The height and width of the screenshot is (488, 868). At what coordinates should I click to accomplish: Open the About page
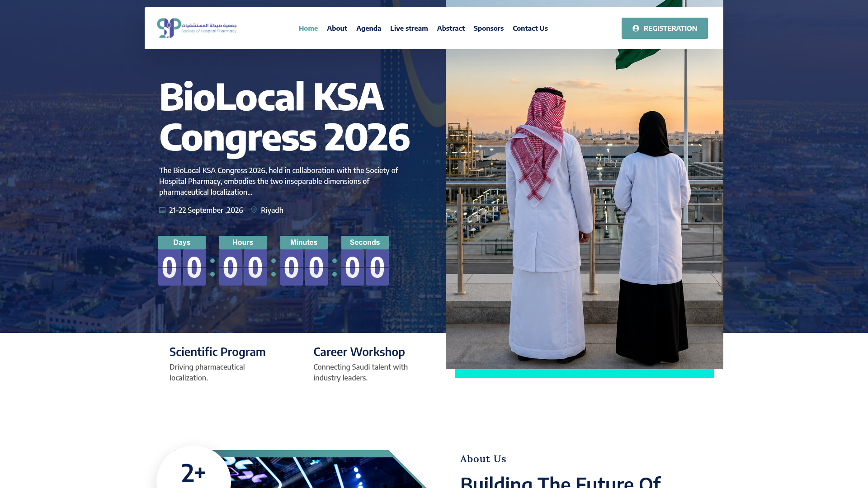(x=337, y=28)
